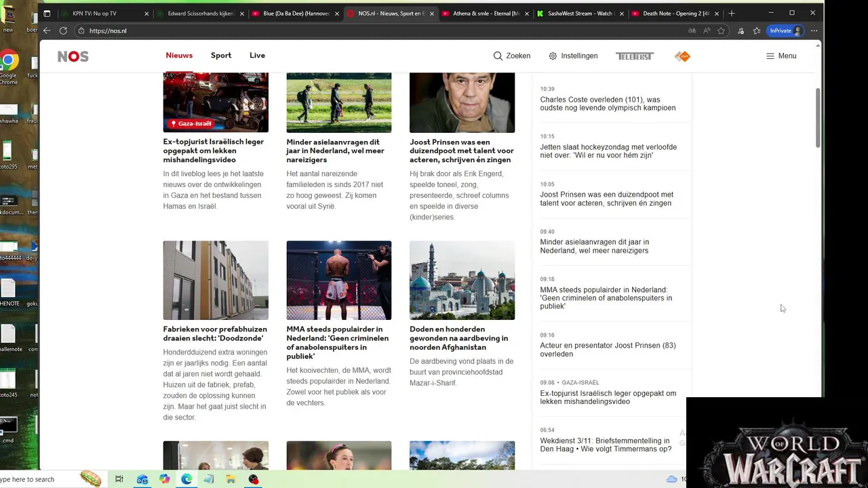Open the Favorites list icon

(757, 30)
